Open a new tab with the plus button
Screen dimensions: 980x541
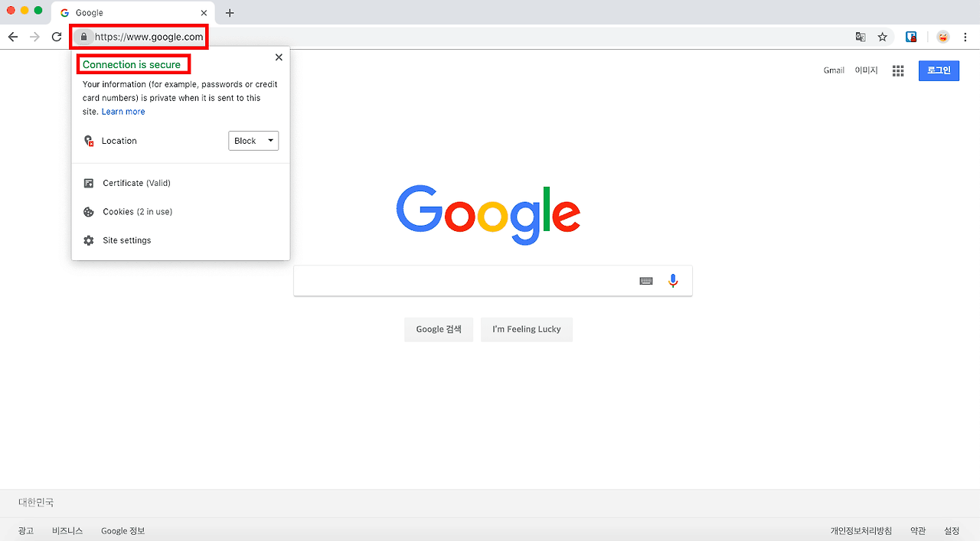click(230, 12)
